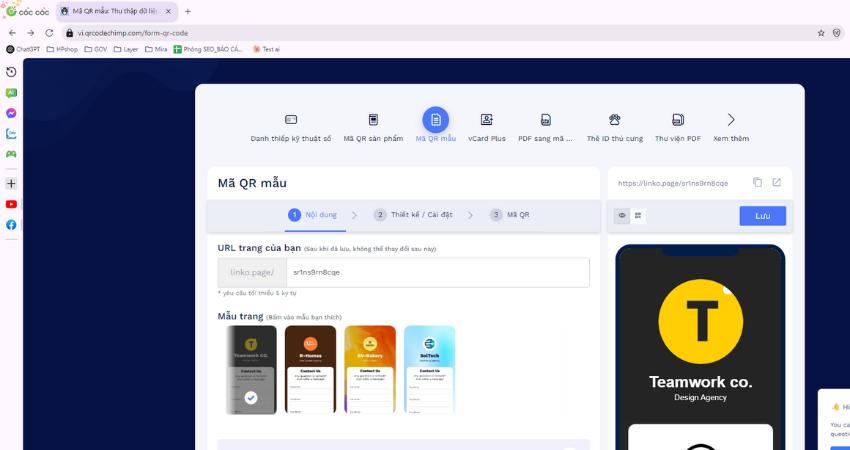Click the address bar URL
Screen dimensions: 850x450
click(x=132, y=33)
